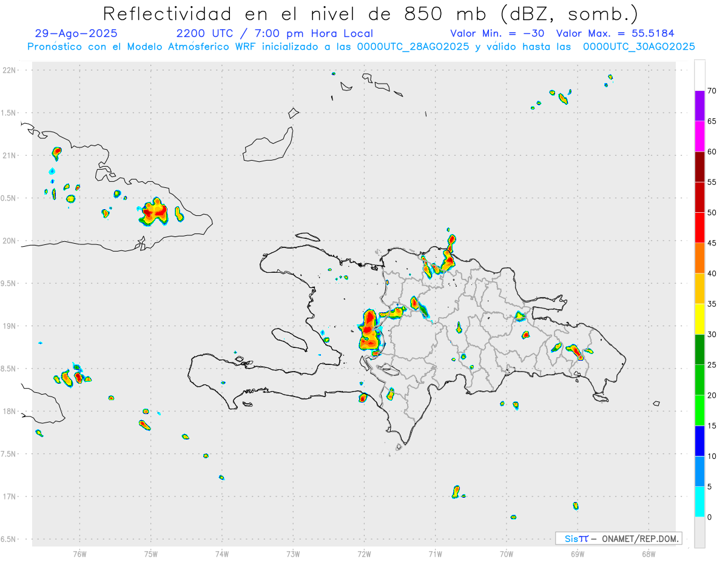This screenshot has height=562, width=728.
Task: Click the '75W' longitude axis label
Action: [151, 553]
